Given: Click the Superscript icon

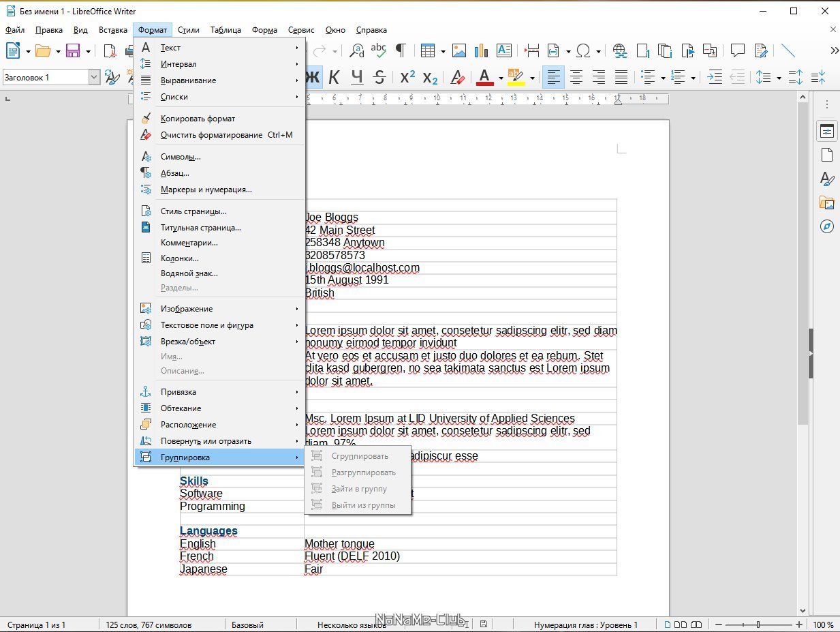Looking at the screenshot, I should pos(407,78).
